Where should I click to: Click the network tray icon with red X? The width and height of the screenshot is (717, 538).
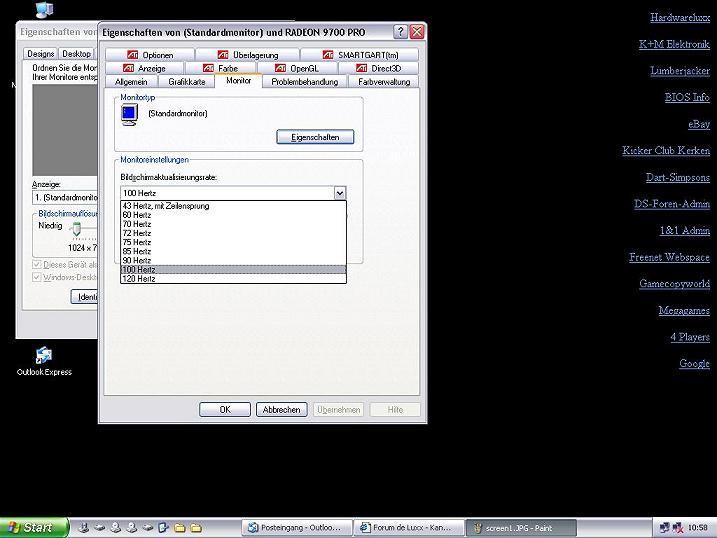pos(677,528)
